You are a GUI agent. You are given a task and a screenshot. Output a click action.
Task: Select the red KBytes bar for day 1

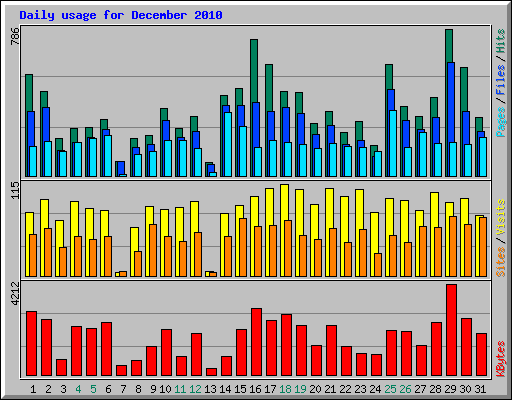pyautogui.click(x=31, y=344)
